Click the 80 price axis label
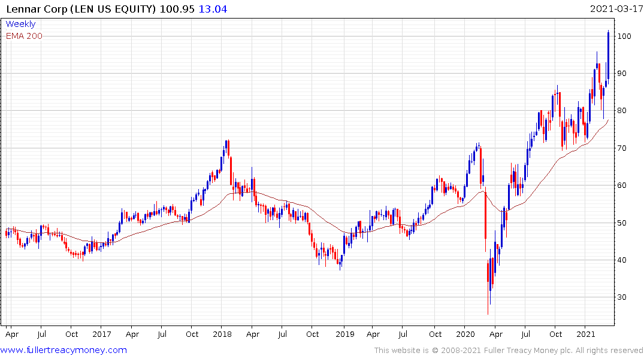 point(622,110)
